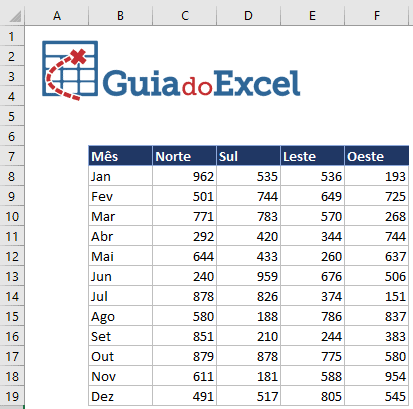413x409 pixels.
Task: Select row 7 header
Action: 12,156
